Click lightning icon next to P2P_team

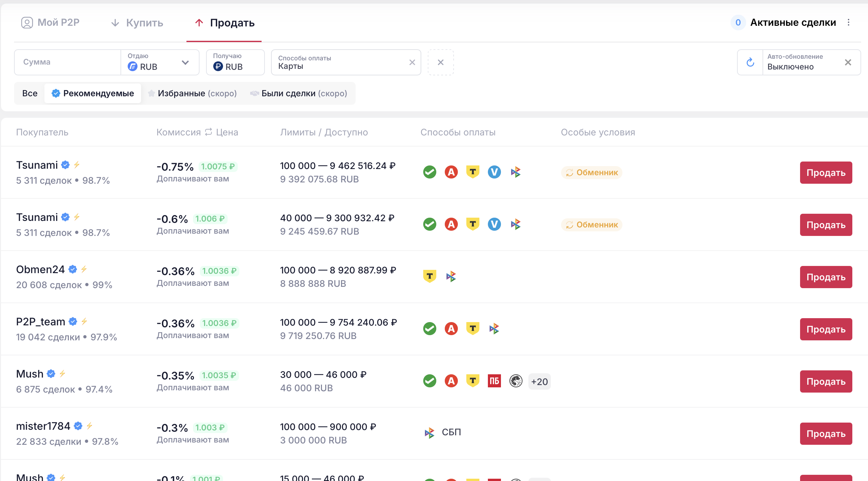84,321
